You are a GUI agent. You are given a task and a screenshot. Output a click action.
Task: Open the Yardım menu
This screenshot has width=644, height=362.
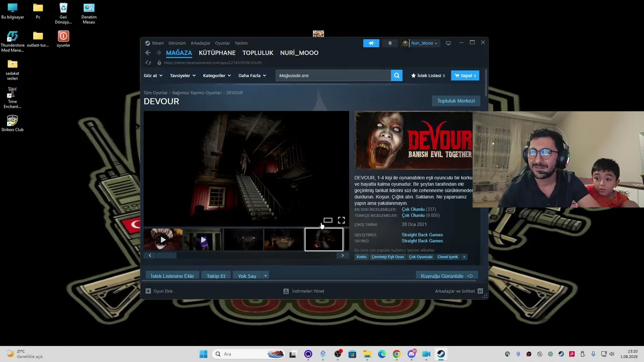coord(241,43)
